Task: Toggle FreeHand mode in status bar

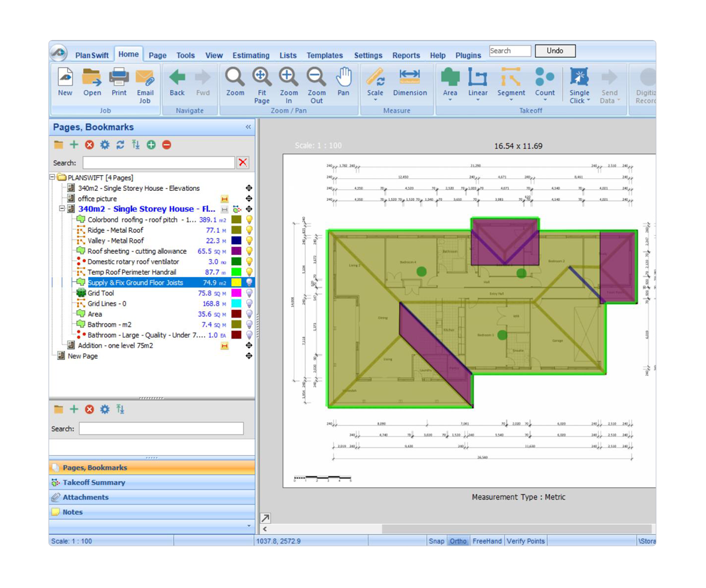Action: pyautogui.click(x=487, y=541)
